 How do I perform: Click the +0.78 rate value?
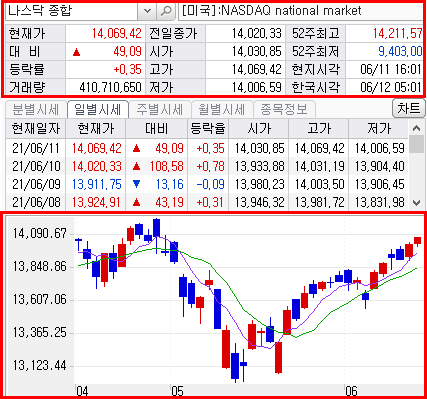click(x=210, y=166)
